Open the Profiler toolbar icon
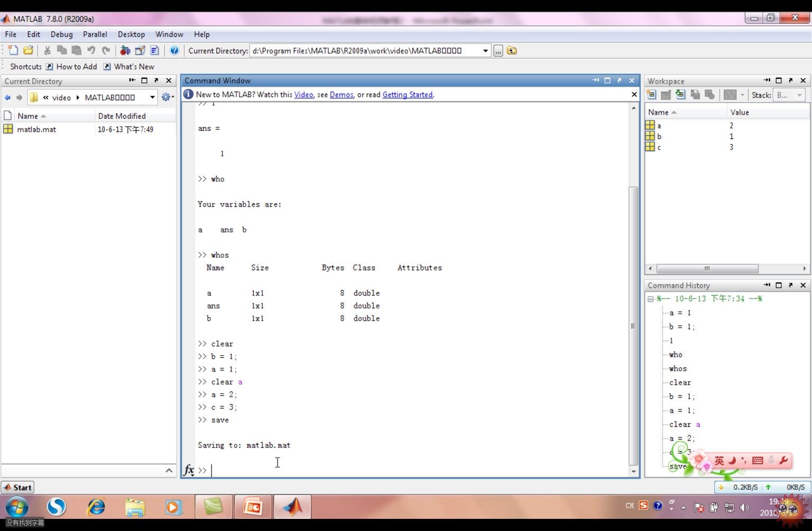 (155, 51)
